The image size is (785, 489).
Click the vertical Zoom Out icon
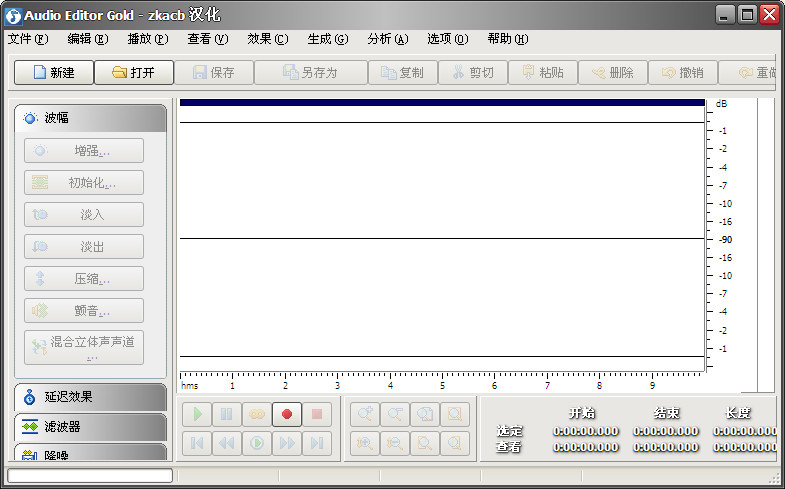coord(395,443)
